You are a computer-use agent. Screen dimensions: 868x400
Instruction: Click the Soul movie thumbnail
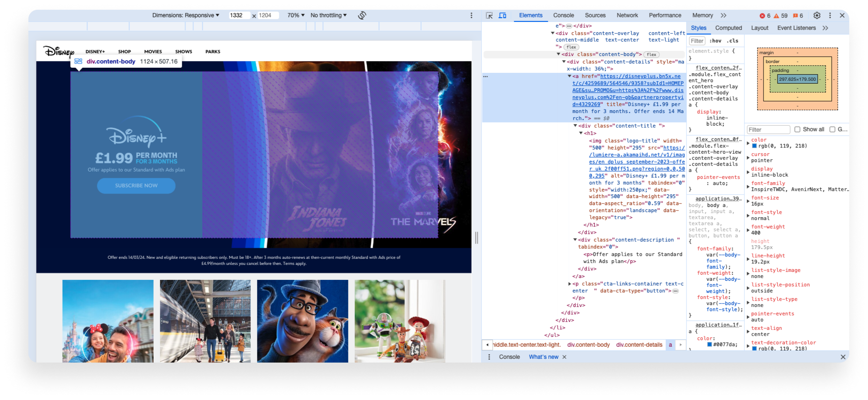pos(303,321)
